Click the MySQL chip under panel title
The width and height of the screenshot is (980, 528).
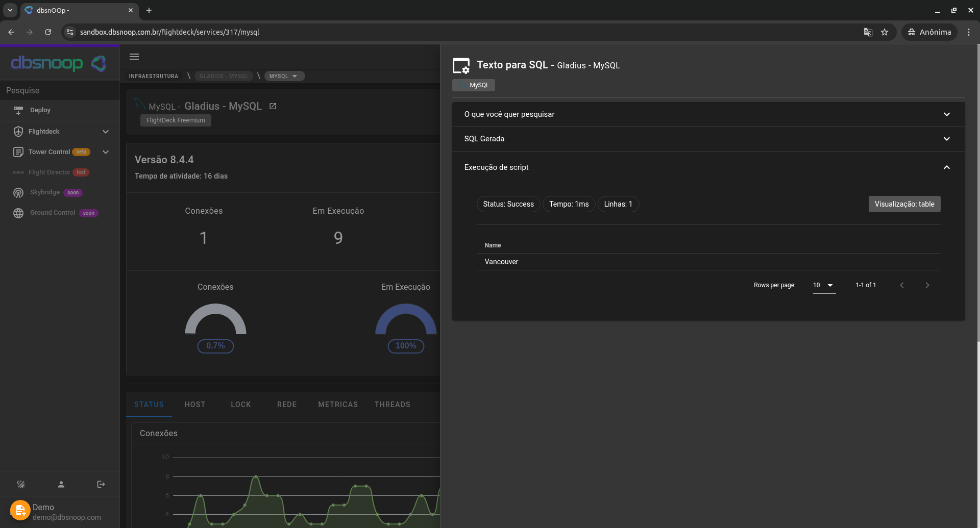coord(474,85)
